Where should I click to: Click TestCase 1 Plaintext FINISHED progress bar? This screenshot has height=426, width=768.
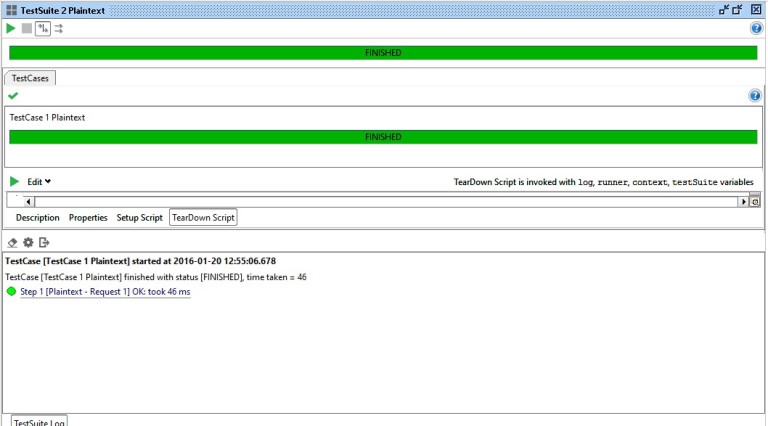383,137
